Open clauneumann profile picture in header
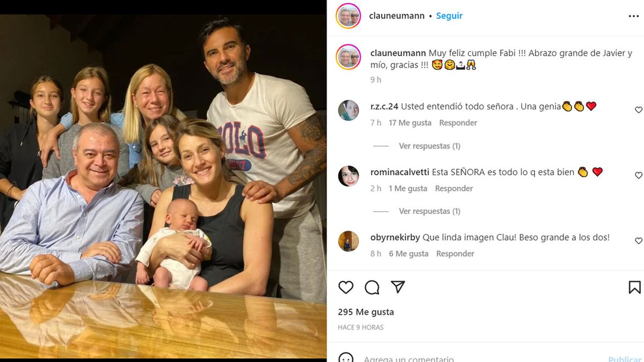The image size is (644, 362). [x=348, y=16]
